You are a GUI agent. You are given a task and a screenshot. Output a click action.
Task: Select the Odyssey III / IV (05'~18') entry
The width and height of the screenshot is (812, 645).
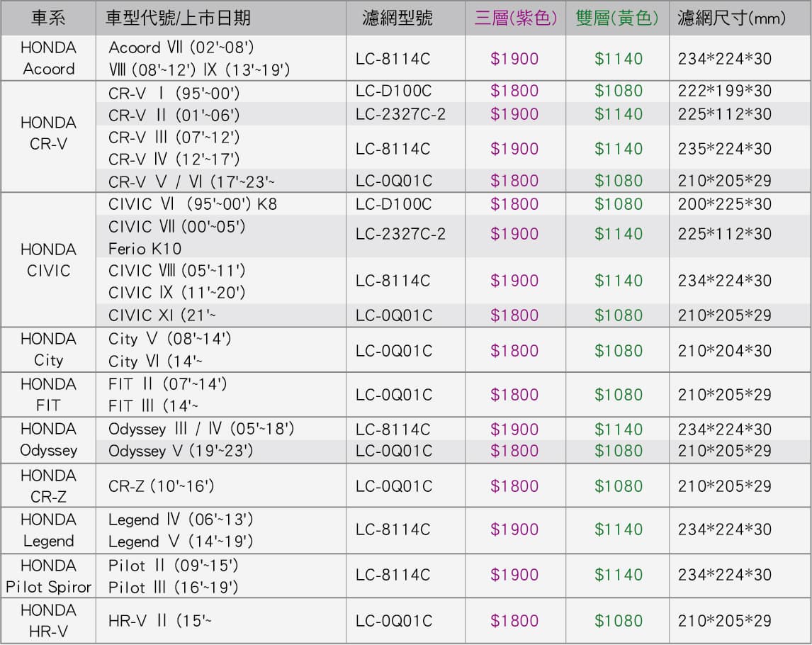coord(201,429)
